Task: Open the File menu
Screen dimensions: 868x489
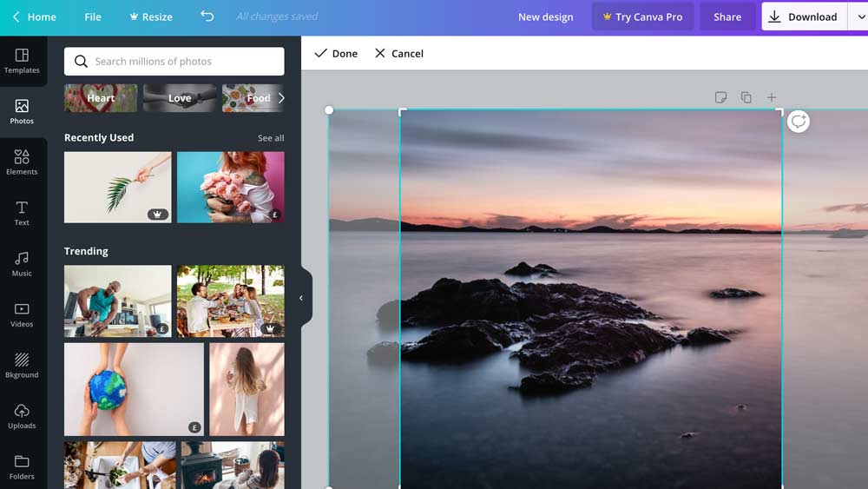Action: click(93, 17)
